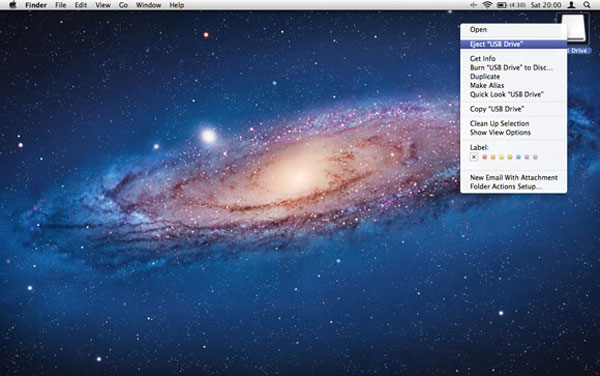Viewport: 600px width, 376px height.
Task: Open the Spotlight search magnifier
Action: 587,5
